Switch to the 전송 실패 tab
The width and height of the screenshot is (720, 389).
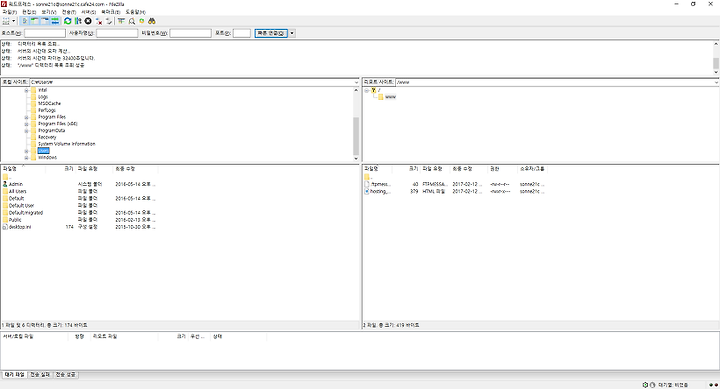point(40,375)
